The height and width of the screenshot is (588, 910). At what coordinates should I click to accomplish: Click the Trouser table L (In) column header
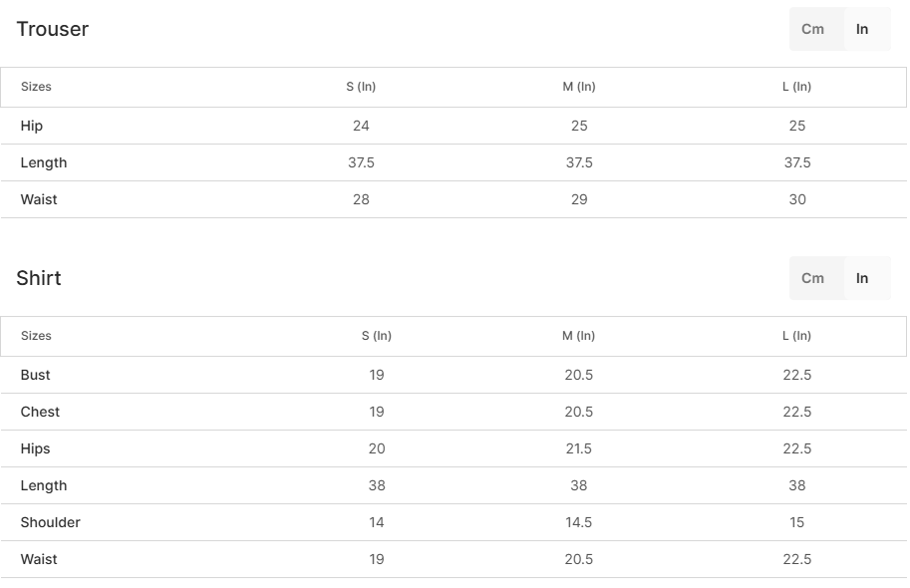(x=797, y=87)
